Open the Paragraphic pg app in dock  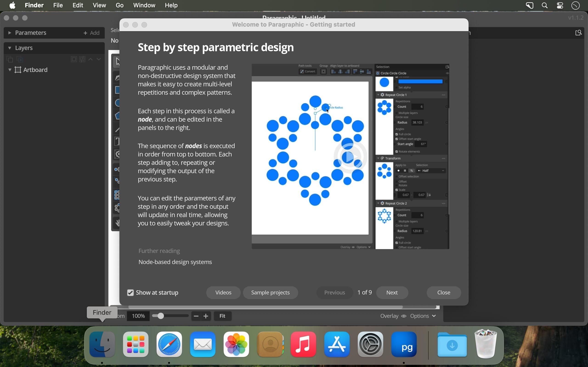click(404, 345)
